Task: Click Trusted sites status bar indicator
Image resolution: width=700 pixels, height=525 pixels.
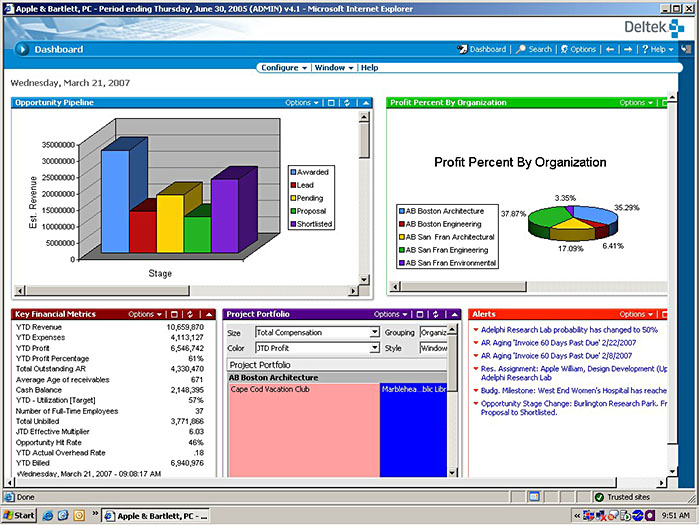Action: (623, 497)
